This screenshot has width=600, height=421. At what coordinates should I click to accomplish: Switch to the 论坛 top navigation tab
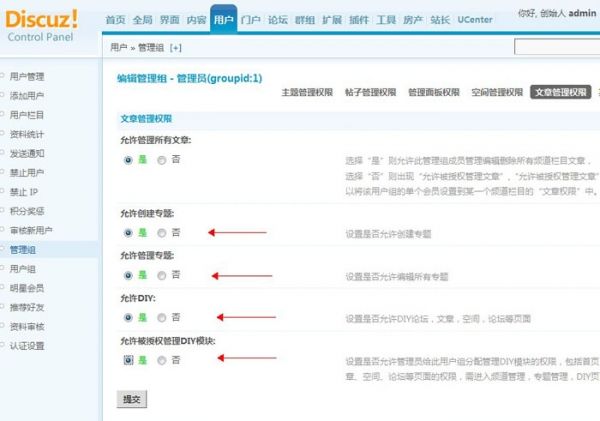coord(277,20)
